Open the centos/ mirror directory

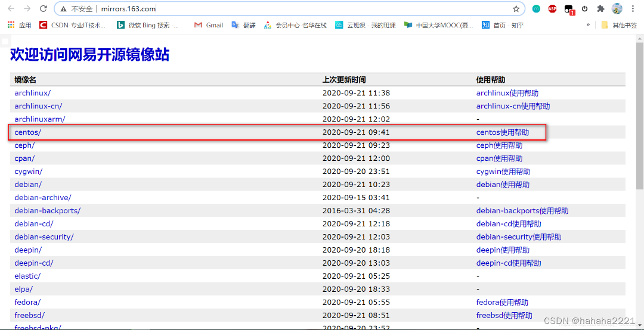pyautogui.click(x=28, y=132)
